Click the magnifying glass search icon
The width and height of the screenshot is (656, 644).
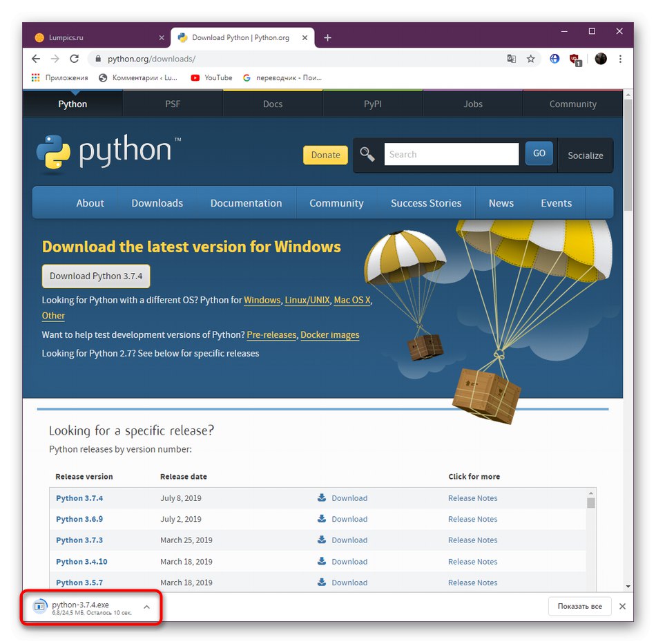tap(367, 155)
